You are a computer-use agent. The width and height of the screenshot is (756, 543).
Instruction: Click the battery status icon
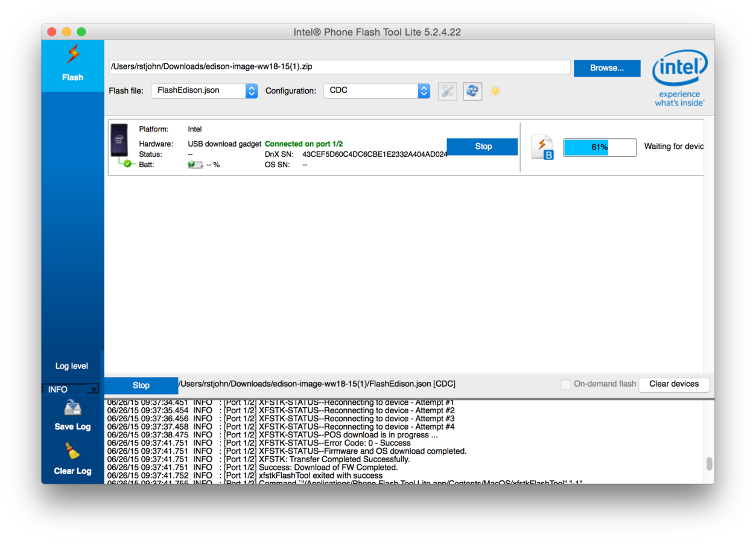pos(195,164)
